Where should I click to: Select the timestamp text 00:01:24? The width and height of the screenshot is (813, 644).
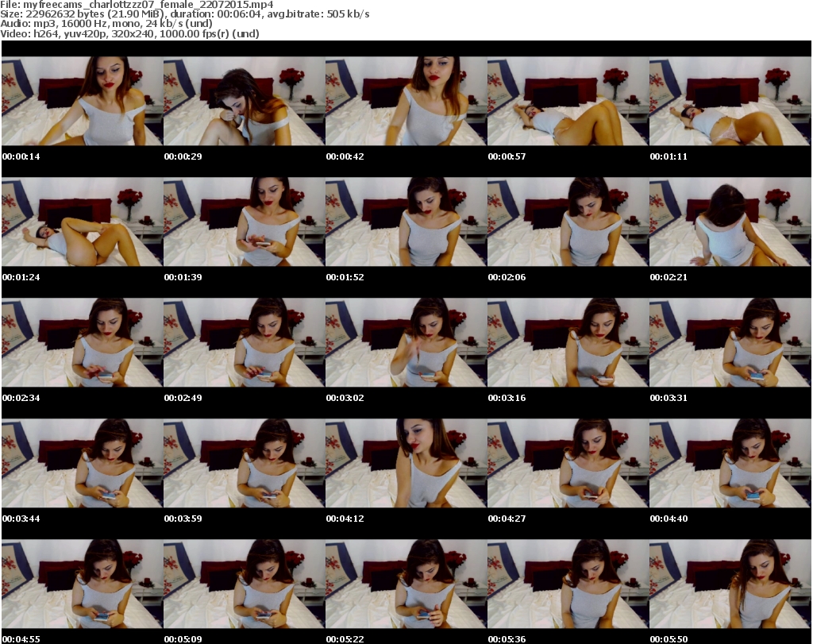21,277
